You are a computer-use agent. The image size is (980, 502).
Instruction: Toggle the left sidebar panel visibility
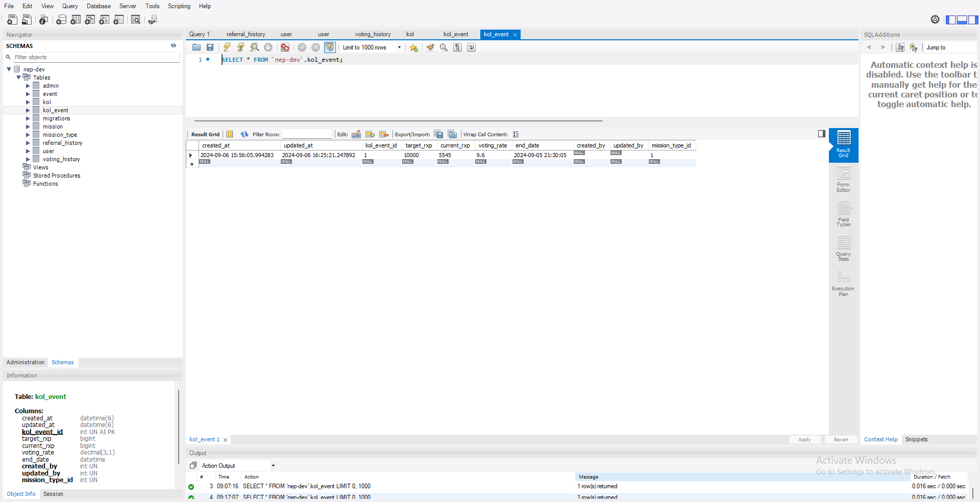(x=951, y=19)
